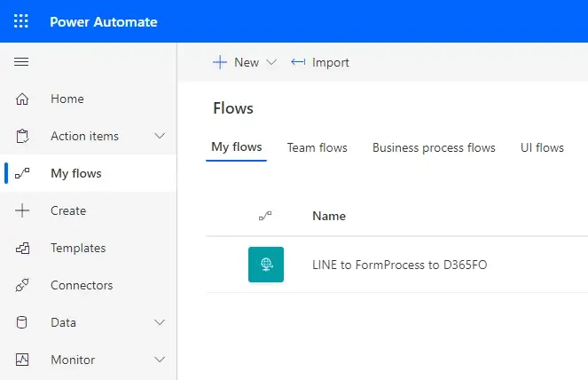Click the Action items clipboard icon
Image resolution: width=588 pixels, height=380 pixels.
tap(22, 136)
